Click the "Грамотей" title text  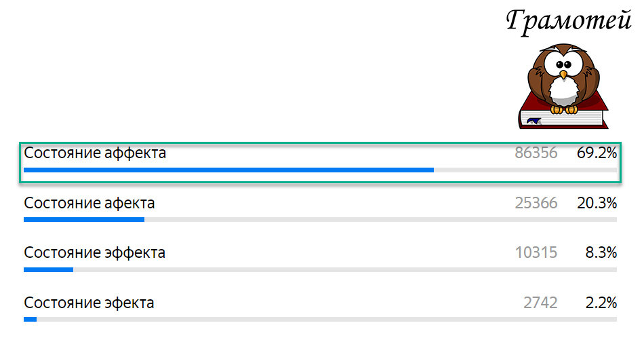point(568,21)
